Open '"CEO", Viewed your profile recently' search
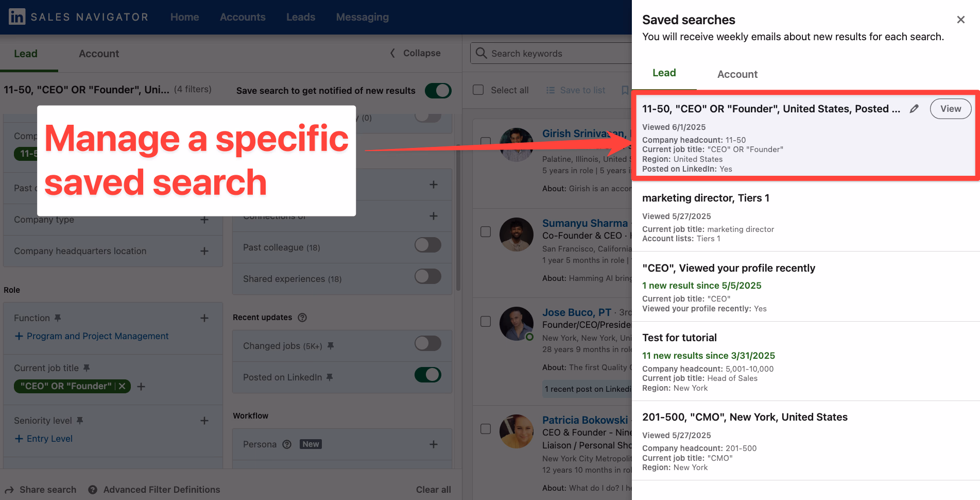 click(x=728, y=268)
